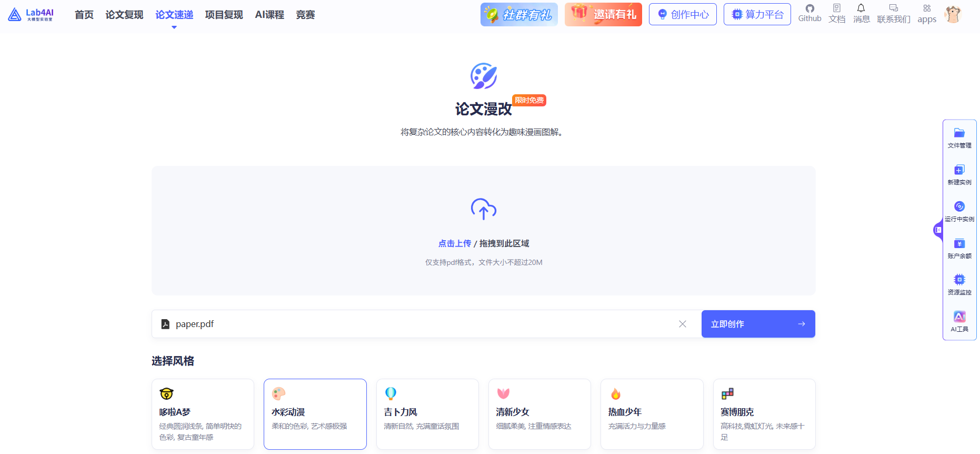Click the paper.pdf file icon
Image resolution: width=980 pixels, height=454 pixels.
[x=165, y=324]
